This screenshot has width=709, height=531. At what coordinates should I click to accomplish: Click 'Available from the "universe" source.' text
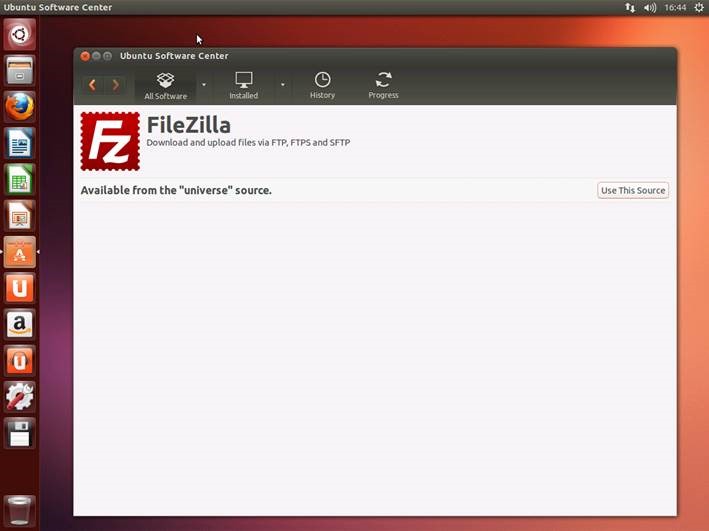pyautogui.click(x=176, y=190)
